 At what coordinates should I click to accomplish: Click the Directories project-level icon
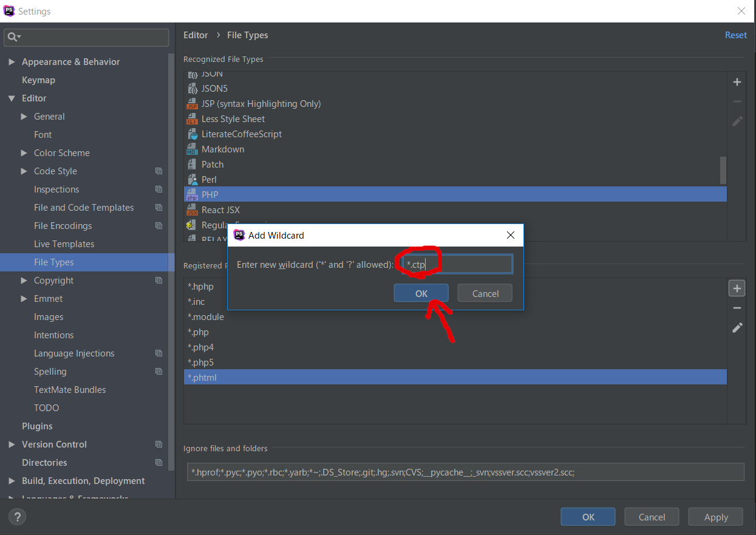click(159, 463)
